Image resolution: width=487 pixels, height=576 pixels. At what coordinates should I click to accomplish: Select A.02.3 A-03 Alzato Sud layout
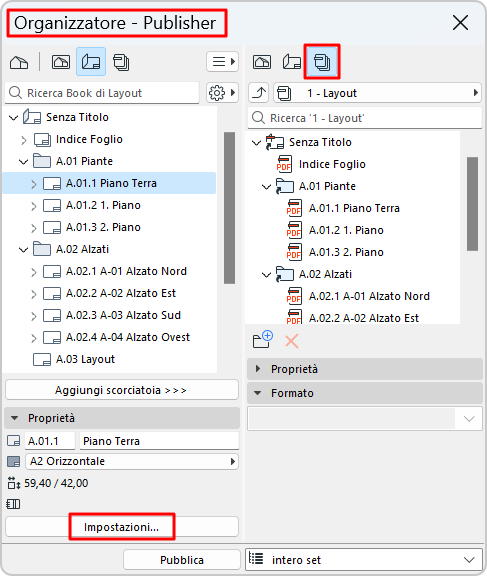[x=123, y=315]
